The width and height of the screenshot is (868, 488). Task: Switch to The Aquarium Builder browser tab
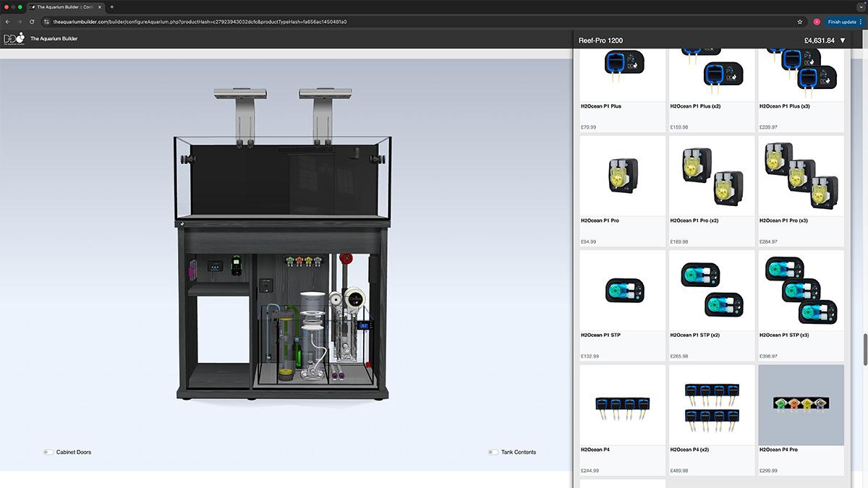point(65,7)
